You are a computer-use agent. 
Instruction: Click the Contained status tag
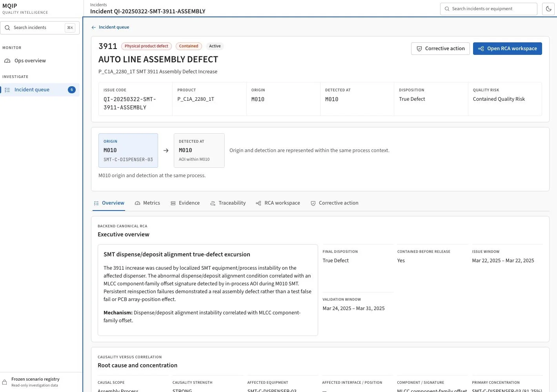coord(189,46)
